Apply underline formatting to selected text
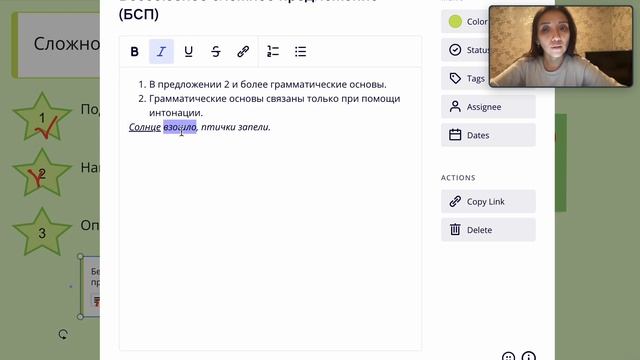Image resolution: width=640 pixels, height=360 pixels. point(188,51)
